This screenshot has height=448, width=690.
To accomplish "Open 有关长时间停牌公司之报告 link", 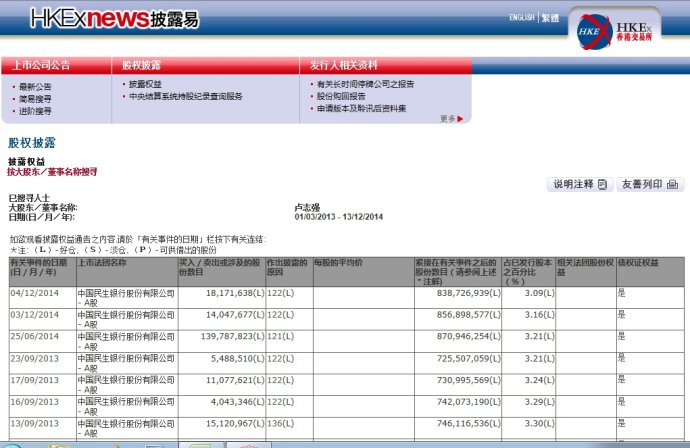I will 365,84.
